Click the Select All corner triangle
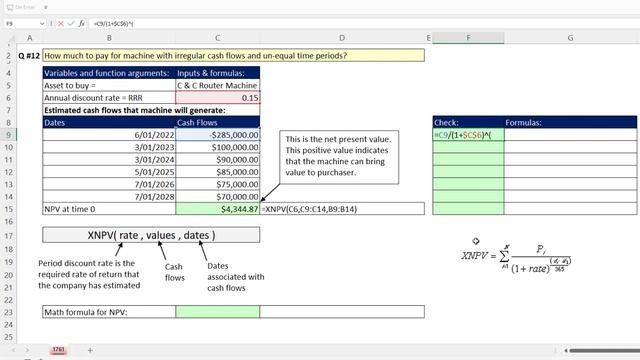The height and width of the screenshot is (360, 640). coord(11,39)
